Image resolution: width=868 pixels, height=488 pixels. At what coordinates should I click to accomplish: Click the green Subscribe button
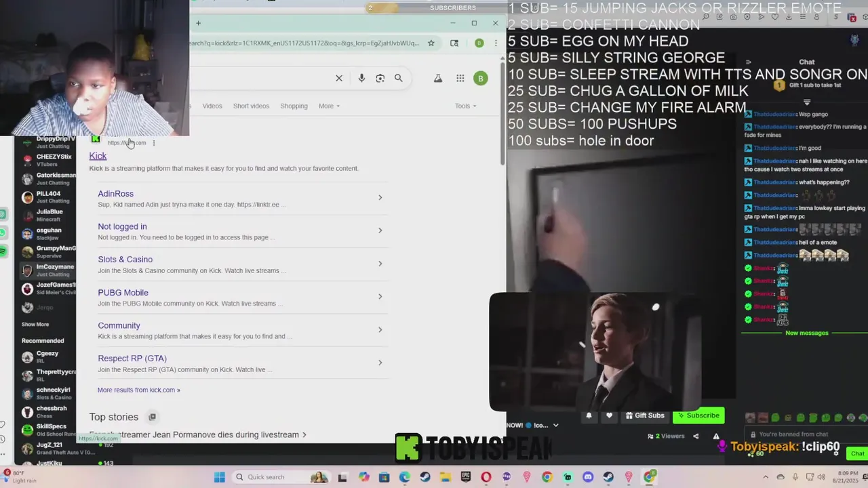[x=698, y=415]
